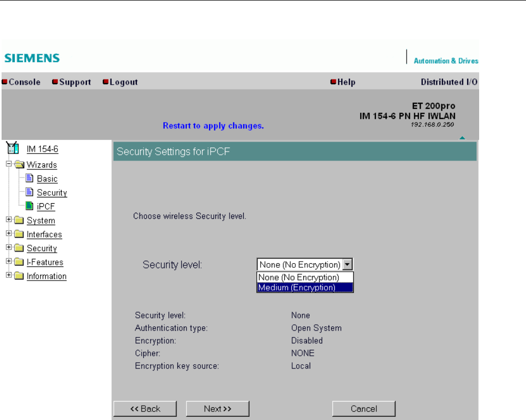Click the Security wizard document icon
The image size is (526, 420).
(x=29, y=192)
